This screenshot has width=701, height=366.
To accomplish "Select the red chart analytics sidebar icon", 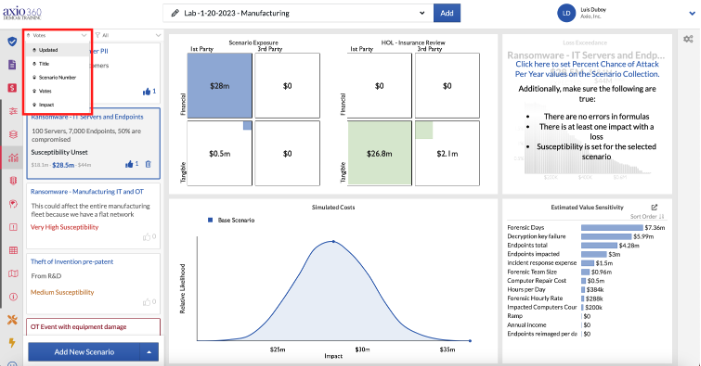I will point(13,157).
